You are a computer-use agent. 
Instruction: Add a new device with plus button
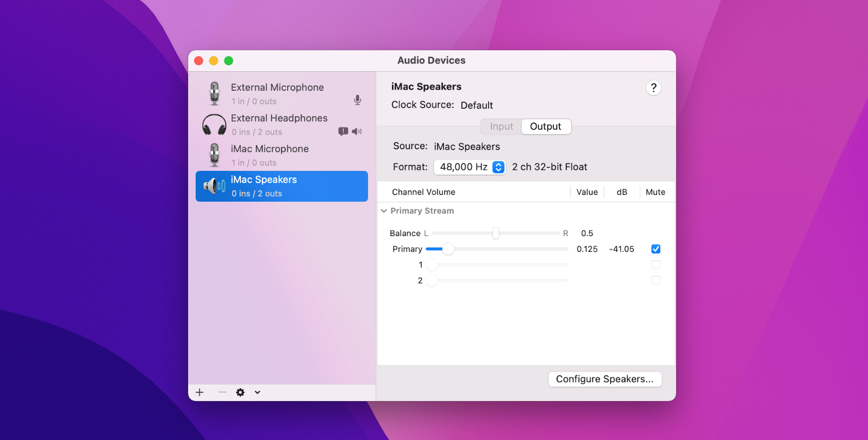point(200,392)
